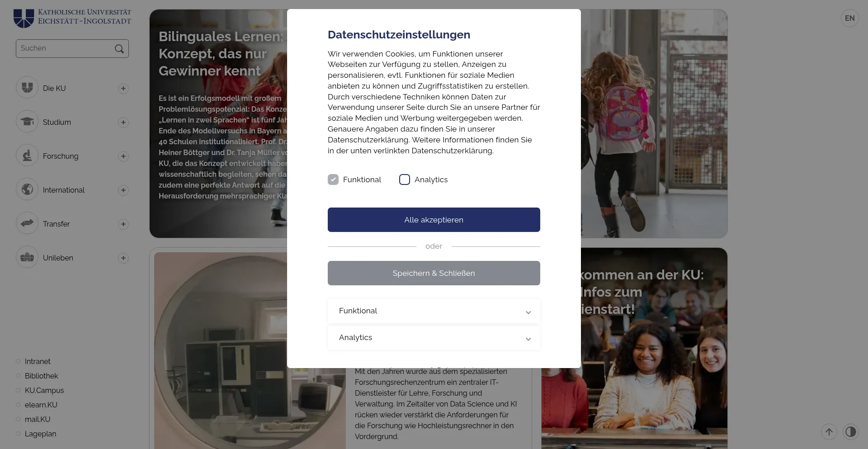This screenshot has height=449, width=868.
Task: Switch language with EN button
Action: (850, 18)
